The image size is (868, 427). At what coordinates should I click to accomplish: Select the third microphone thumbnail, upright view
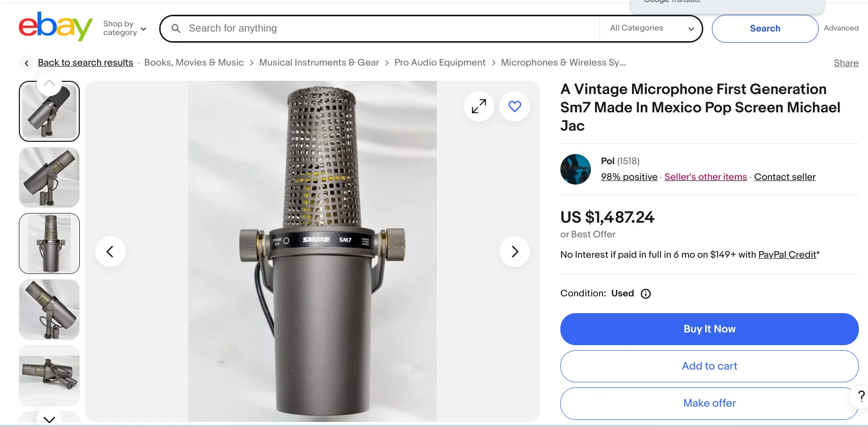click(x=49, y=243)
